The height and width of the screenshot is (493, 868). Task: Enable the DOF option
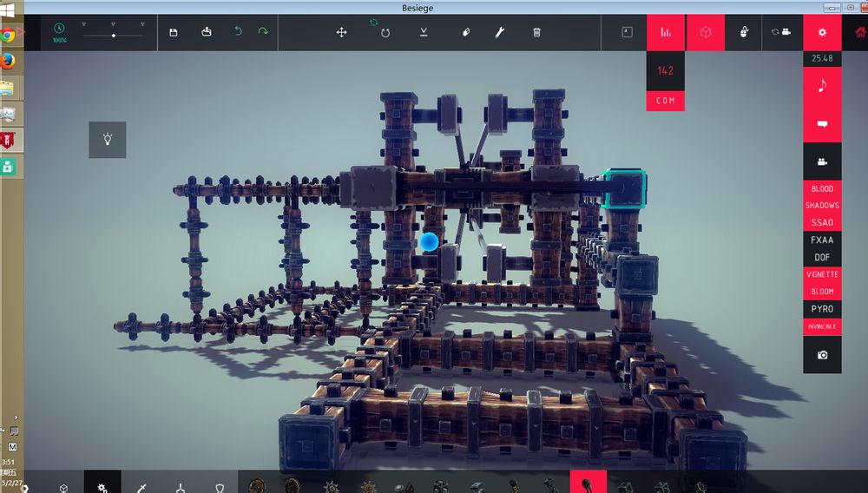pyautogui.click(x=822, y=257)
